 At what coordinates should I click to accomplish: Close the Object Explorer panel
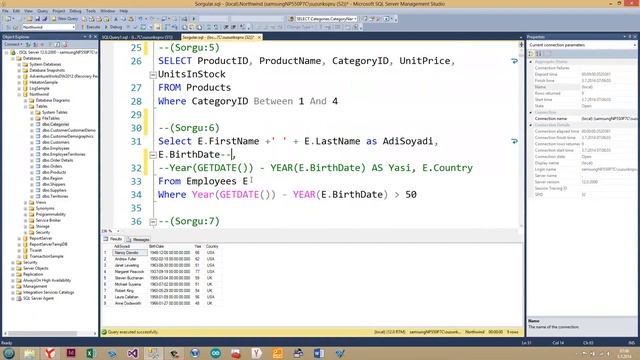tap(95, 37)
